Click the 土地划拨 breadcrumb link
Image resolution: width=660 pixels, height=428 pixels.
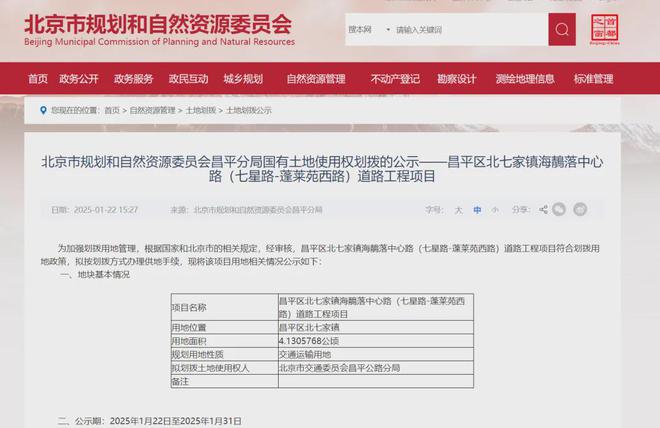click(201, 110)
